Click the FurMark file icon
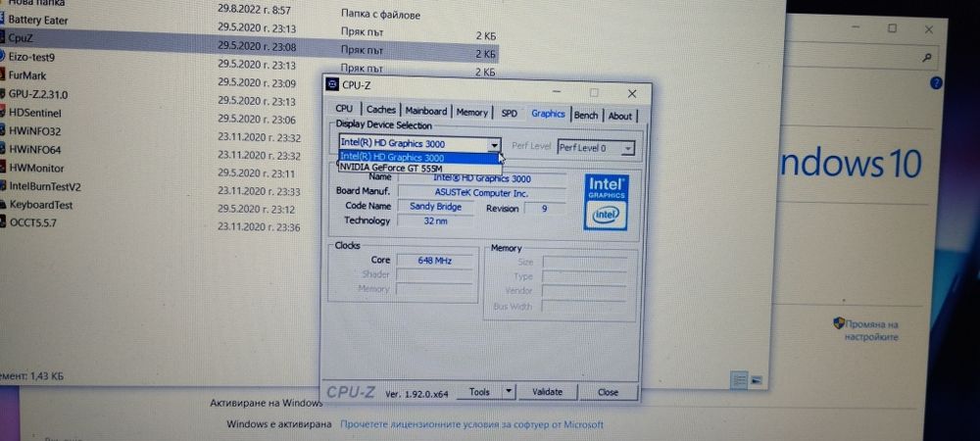Image resolution: width=980 pixels, height=441 pixels. [3, 75]
